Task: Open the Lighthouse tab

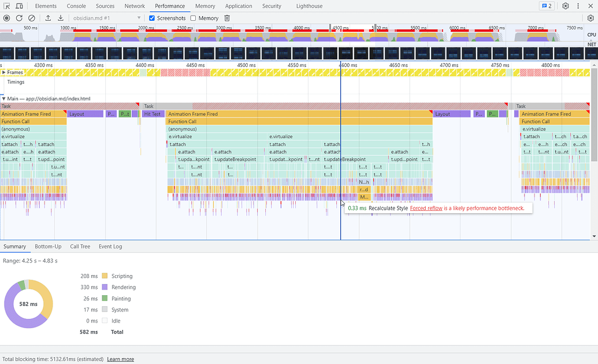Action: [309, 6]
